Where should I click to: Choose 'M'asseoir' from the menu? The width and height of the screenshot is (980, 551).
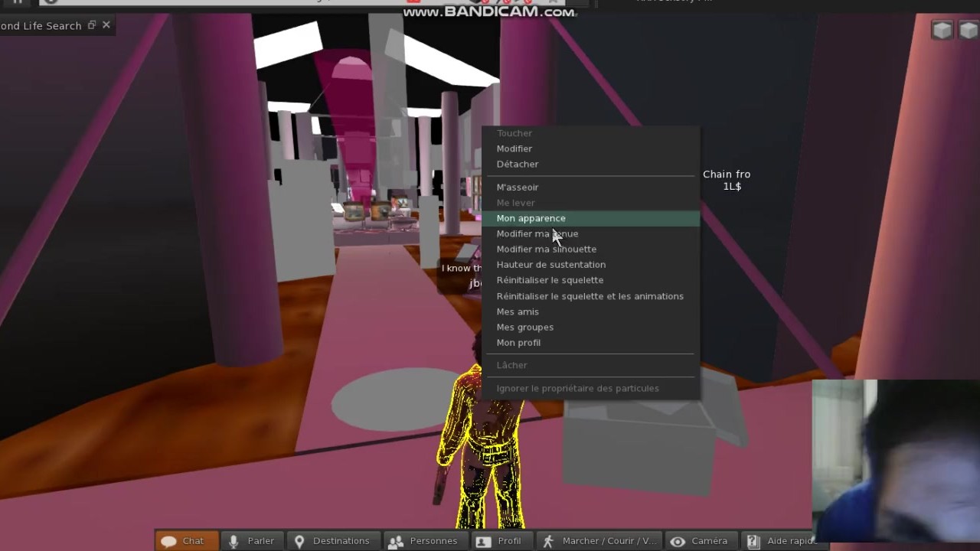click(x=517, y=187)
